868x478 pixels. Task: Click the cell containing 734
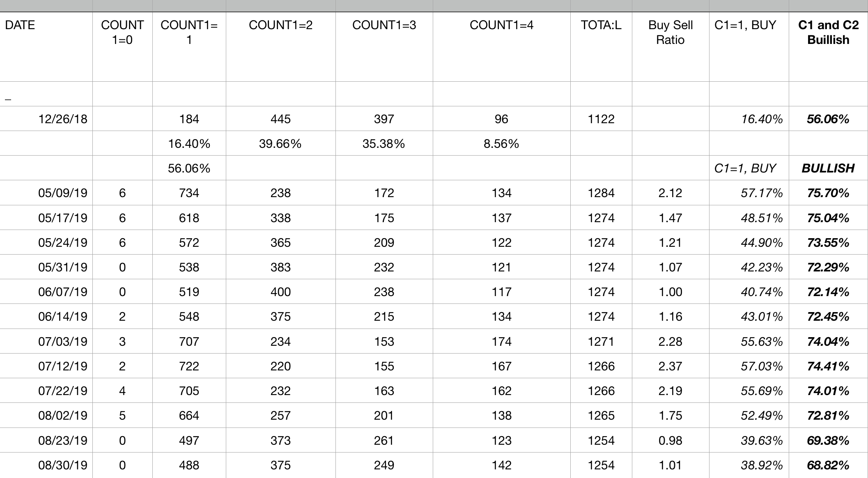(189, 193)
